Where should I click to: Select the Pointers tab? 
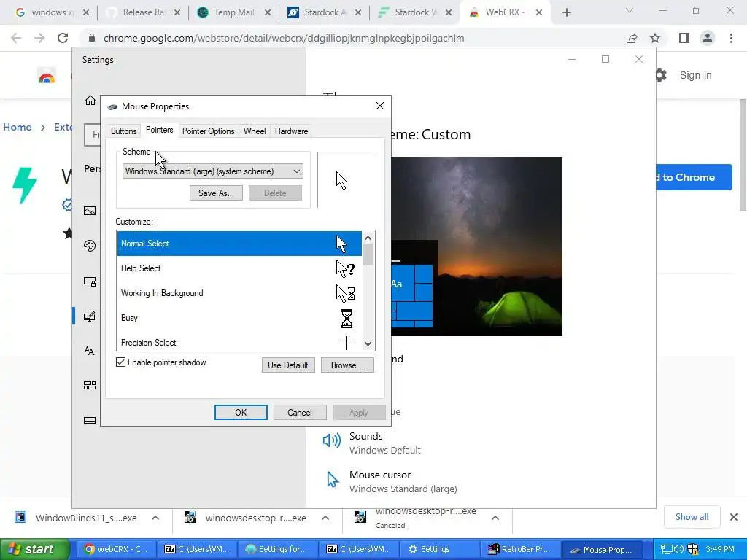(x=159, y=130)
